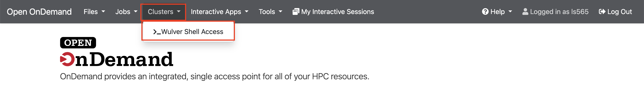Expand the Tools dropdown arrow
This screenshot has height=88, width=644.
coord(280,12)
